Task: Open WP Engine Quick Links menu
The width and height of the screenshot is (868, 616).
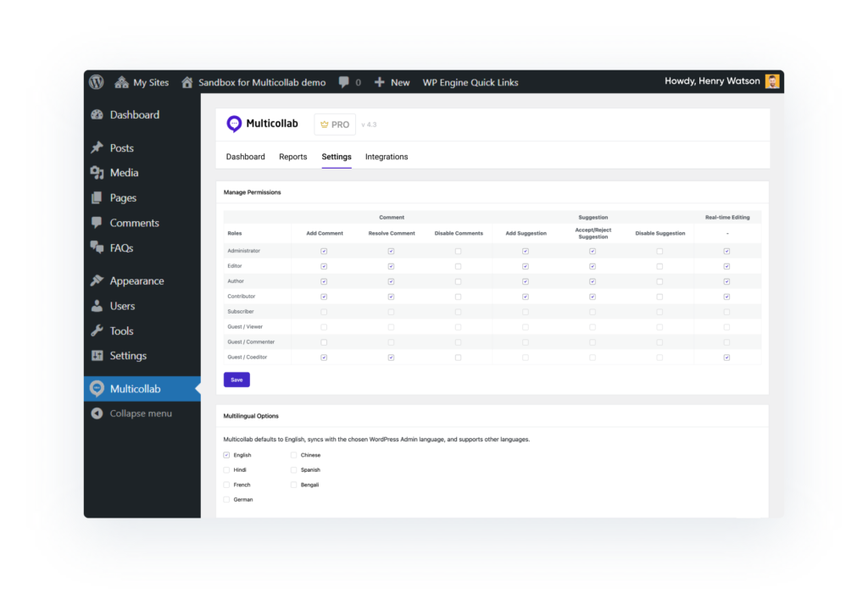Action: point(470,82)
